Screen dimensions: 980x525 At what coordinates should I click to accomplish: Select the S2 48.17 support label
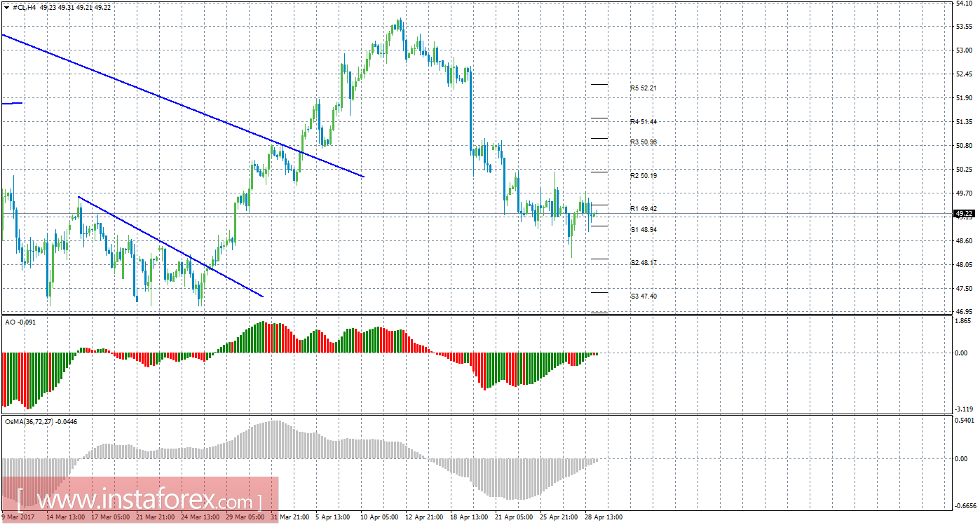point(643,263)
